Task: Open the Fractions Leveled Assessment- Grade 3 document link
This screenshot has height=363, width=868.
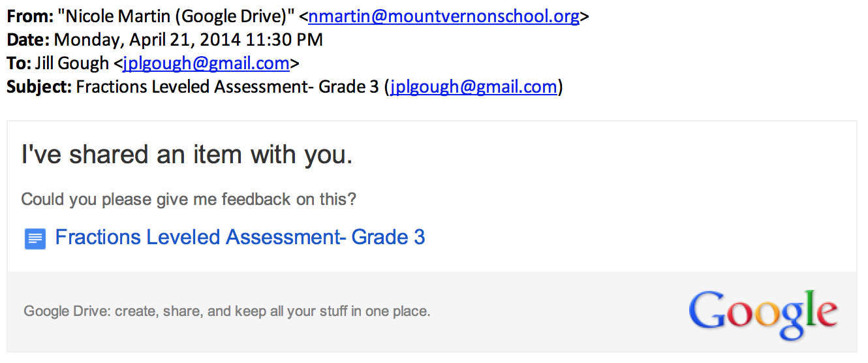Action: coord(240,237)
